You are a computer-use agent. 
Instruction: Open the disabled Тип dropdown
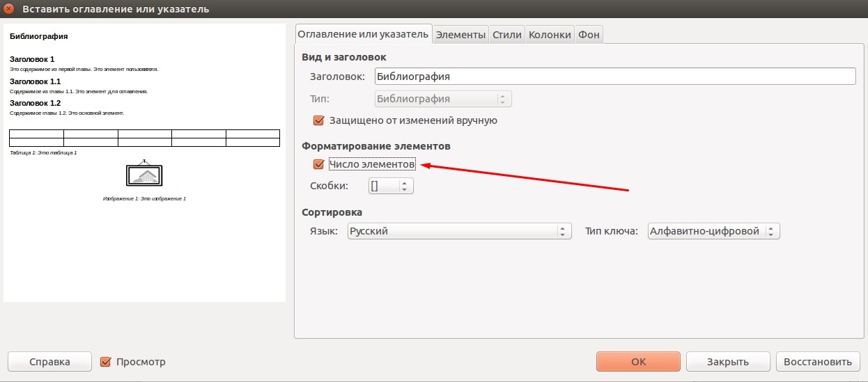443,99
